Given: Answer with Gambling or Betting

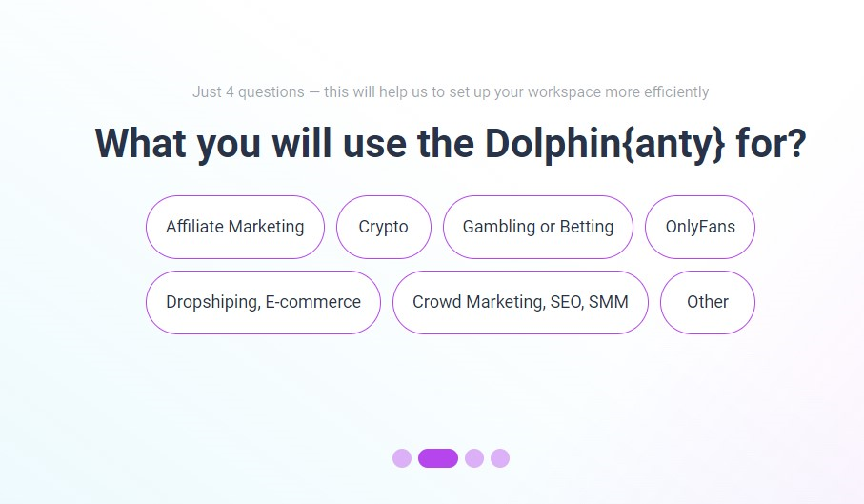Looking at the screenshot, I should (537, 227).
